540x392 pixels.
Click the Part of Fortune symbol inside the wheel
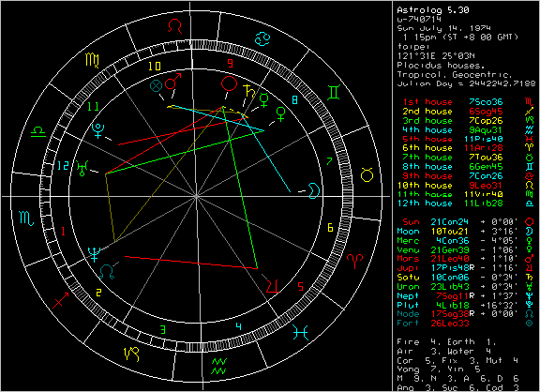pyautogui.click(x=157, y=85)
